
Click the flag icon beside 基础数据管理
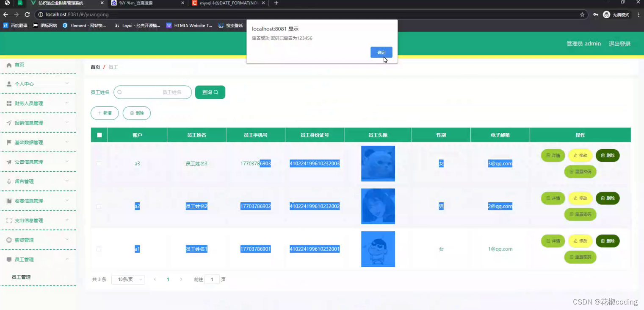9,142
